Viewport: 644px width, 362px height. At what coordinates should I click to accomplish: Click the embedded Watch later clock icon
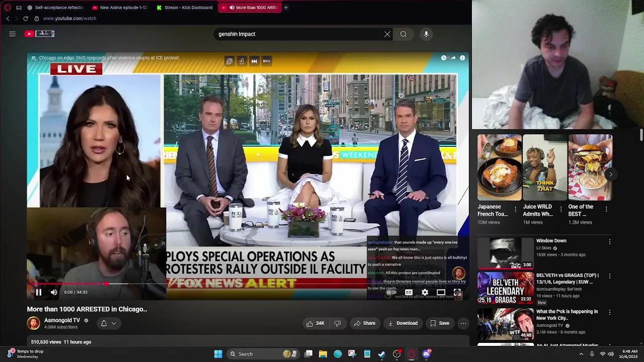coord(444,58)
